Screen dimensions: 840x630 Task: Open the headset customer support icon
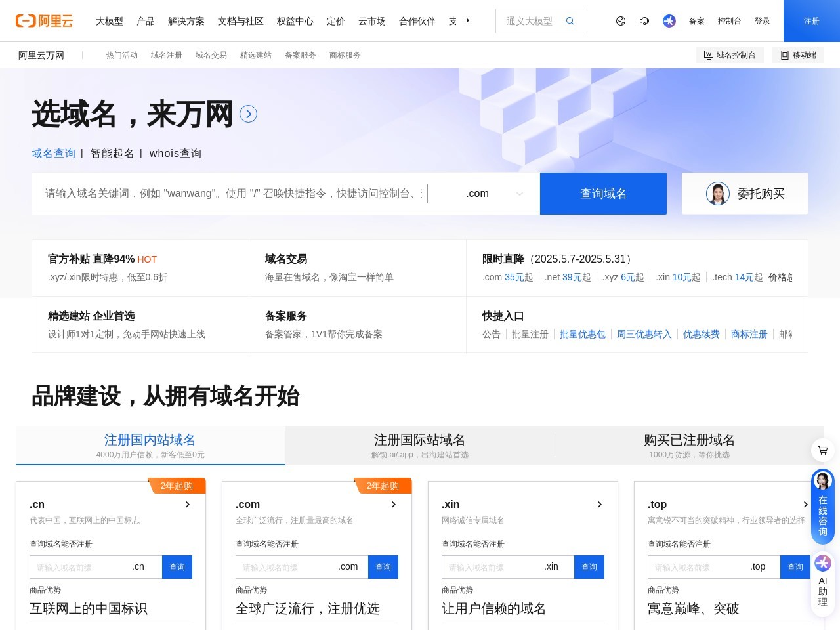644,21
